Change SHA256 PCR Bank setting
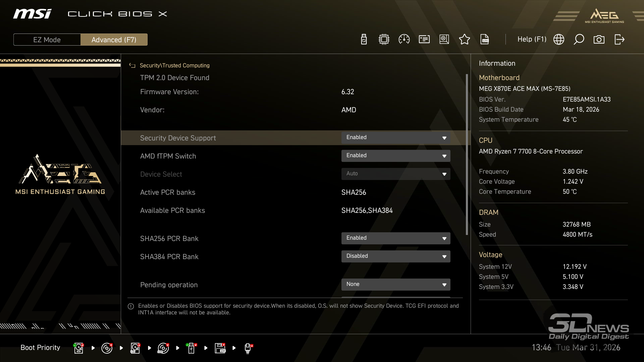The height and width of the screenshot is (362, 644). 395,238
